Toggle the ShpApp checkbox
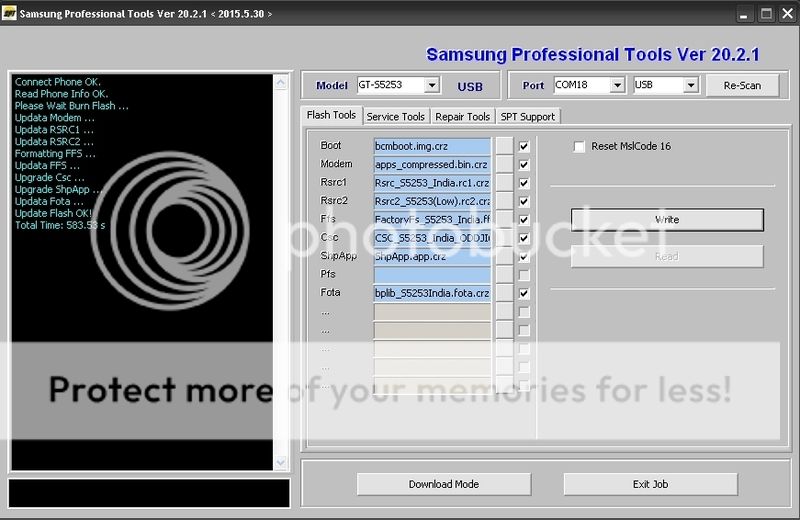This screenshot has height=520, width=800. coord(523,257)
